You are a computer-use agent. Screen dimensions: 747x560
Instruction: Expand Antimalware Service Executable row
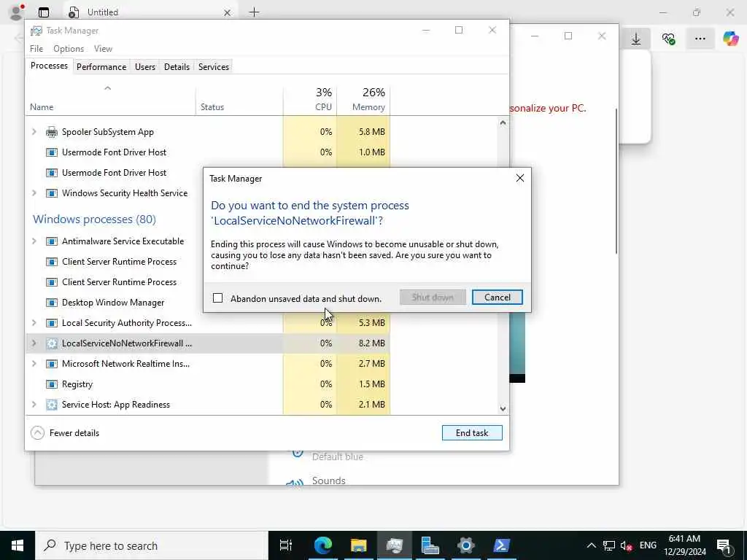coord(34,241)
